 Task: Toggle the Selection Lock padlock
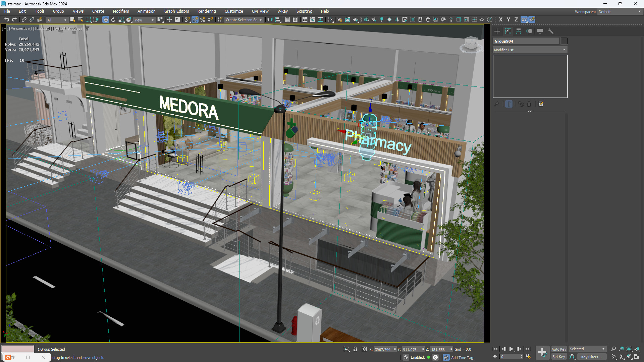355,349
